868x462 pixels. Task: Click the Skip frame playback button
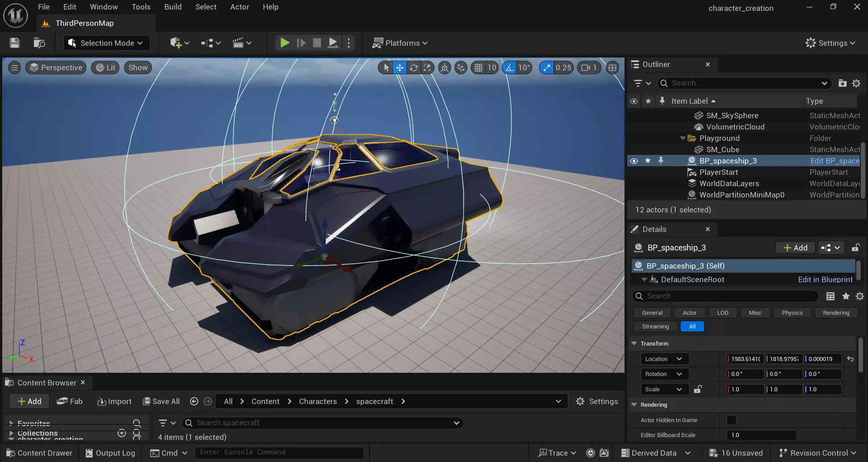point(301,43)
